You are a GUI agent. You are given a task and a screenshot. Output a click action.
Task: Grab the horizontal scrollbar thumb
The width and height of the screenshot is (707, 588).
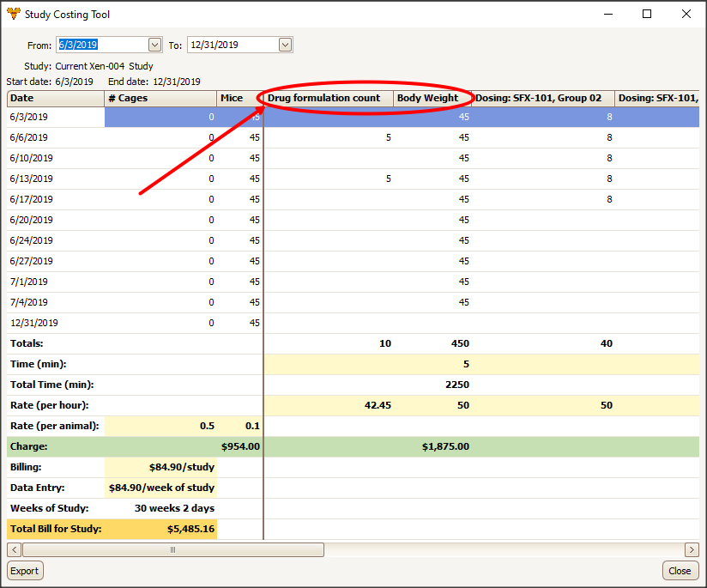coord(173,549)
